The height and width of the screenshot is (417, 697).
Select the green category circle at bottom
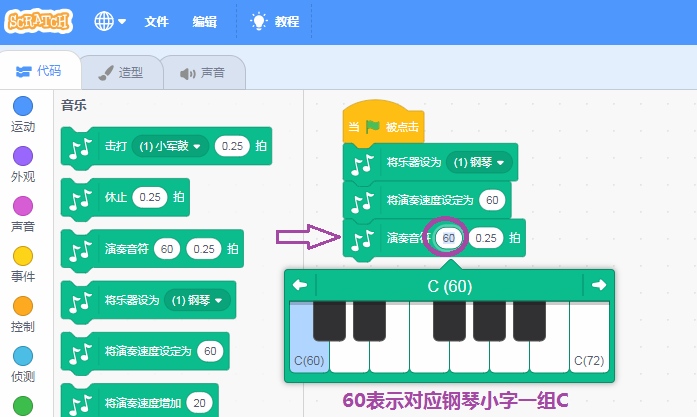[23, 405]
